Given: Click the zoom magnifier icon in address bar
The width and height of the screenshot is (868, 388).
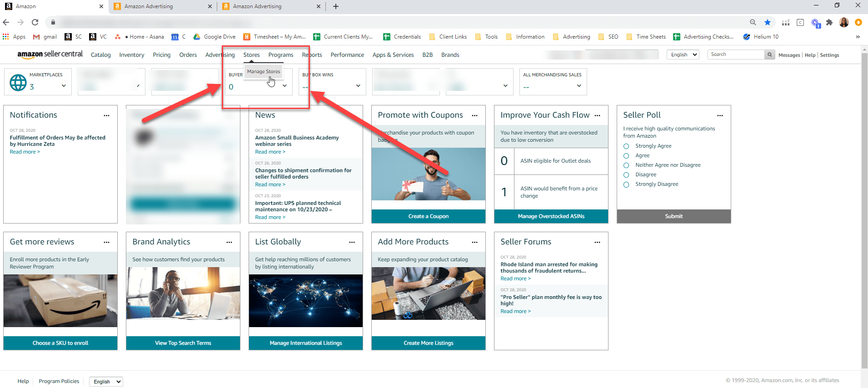Looking at the screenshot, I should [753, 22].
